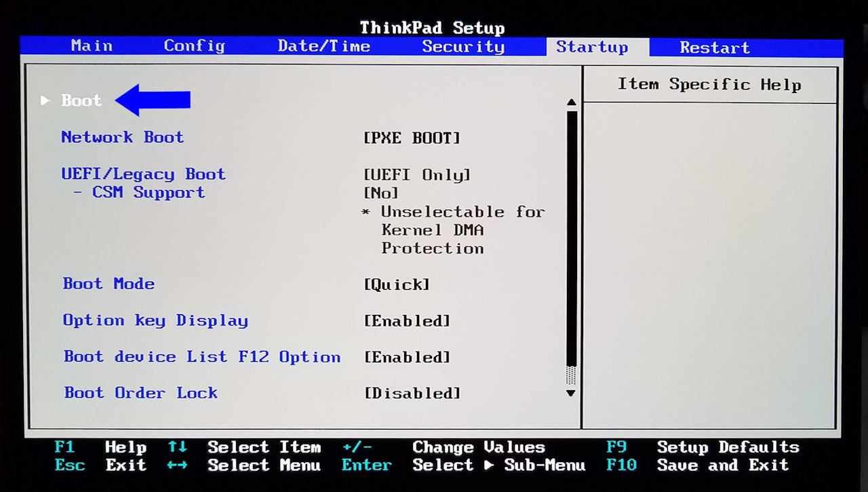Image resolution: width=868 pixels, height=492 pixels.
Task: Select Boot device List F12 Option
Action: (202, 357)
